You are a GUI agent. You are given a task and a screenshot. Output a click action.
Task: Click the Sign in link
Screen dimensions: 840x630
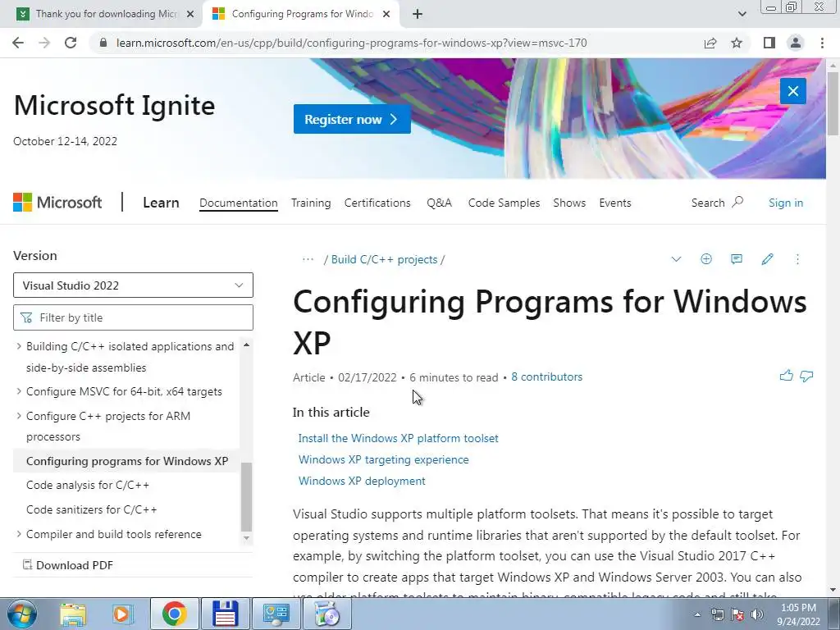[x=786, y=203]
